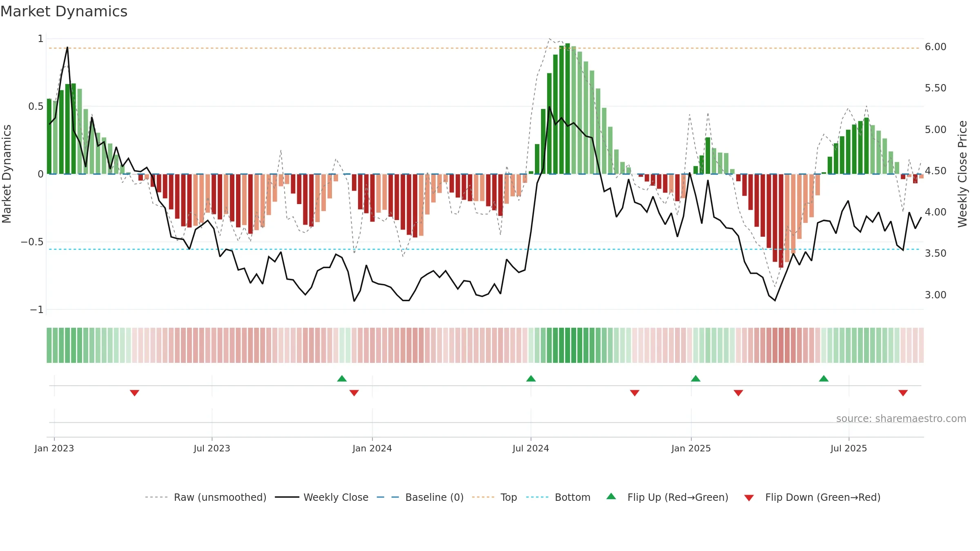Click the Jan 2025 axis label
The image size is (980, 551).
[x=691, y=448]
